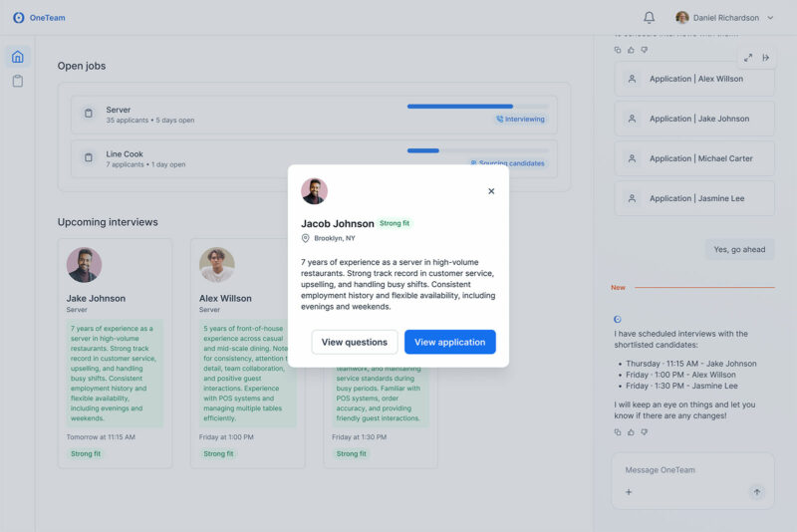The height and width of the screenshot is (532, 797).
Task: Click person icon on Jake Johnson application
Action: 632,119
